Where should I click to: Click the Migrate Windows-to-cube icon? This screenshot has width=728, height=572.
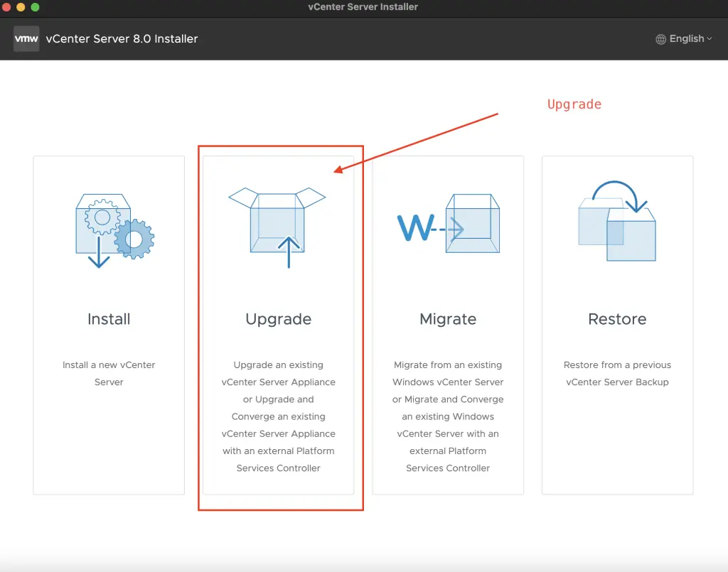448,226
